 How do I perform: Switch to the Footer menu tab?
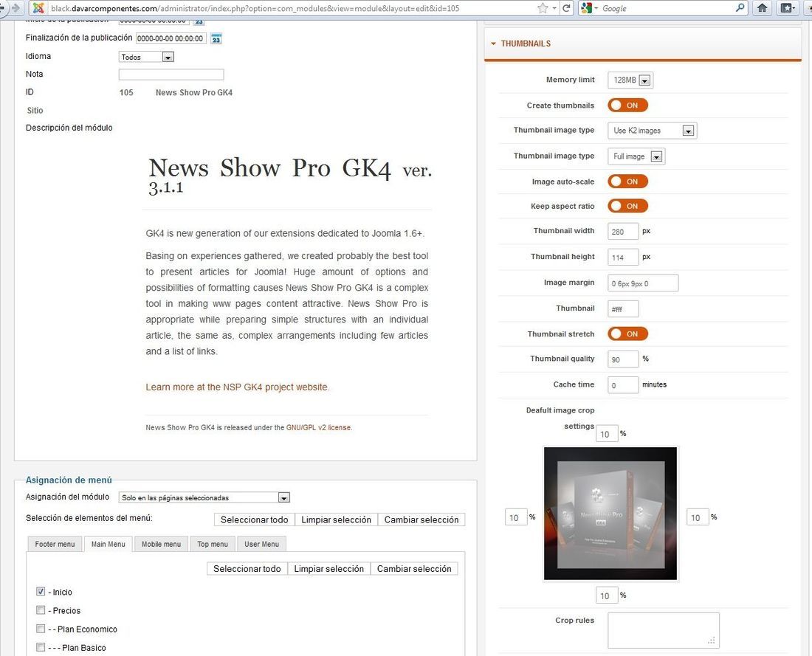(55, 544)
